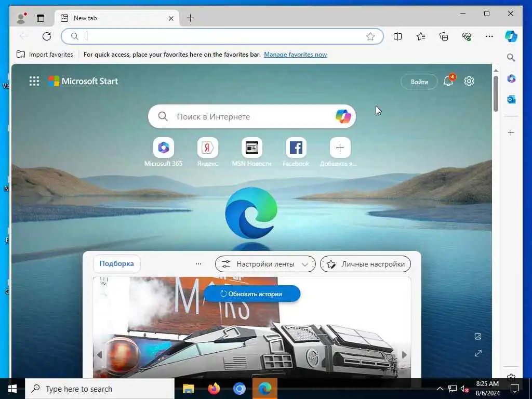Open a new tab with plus button

(190, 18)
